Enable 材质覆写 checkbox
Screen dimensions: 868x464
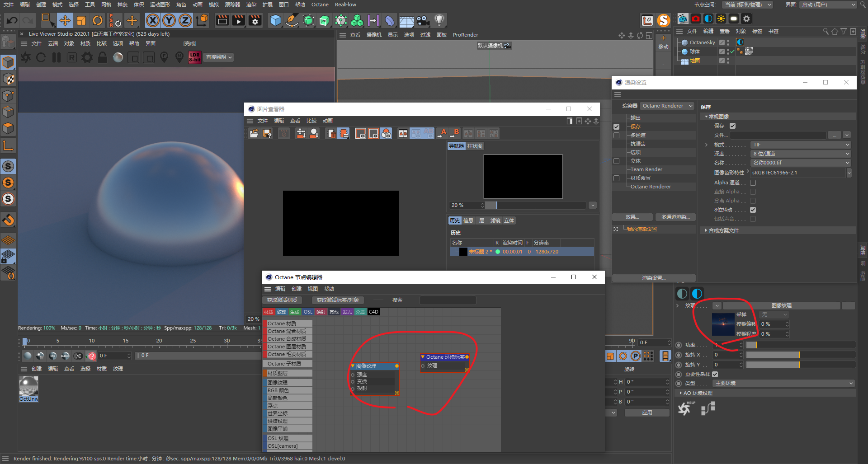point(616,178)
